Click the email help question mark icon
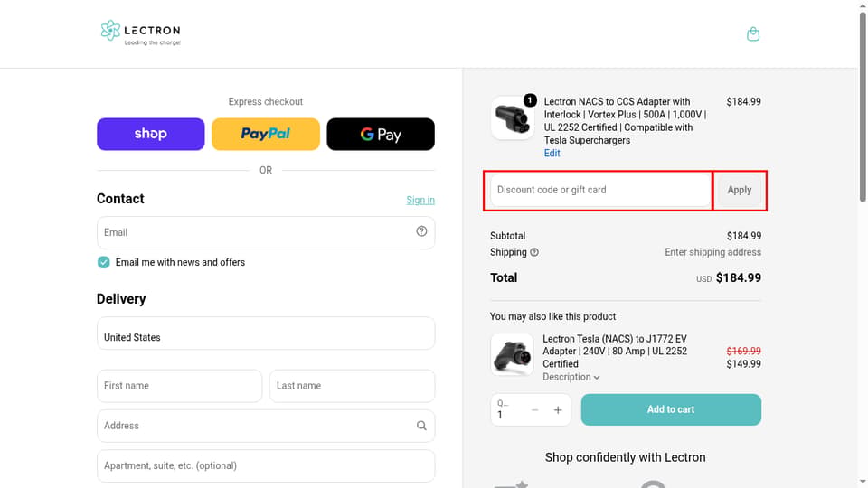Viewport: 868px width, 488px height. coord(422,231)
